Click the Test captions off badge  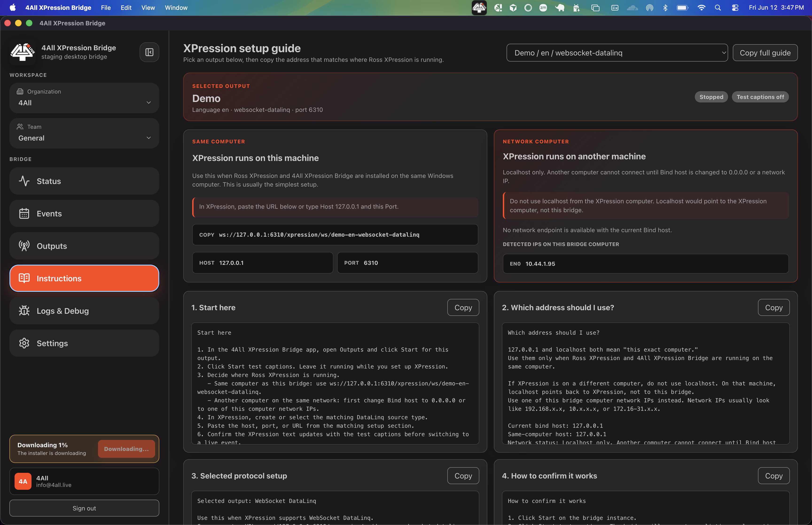click(x=760, y=97)
